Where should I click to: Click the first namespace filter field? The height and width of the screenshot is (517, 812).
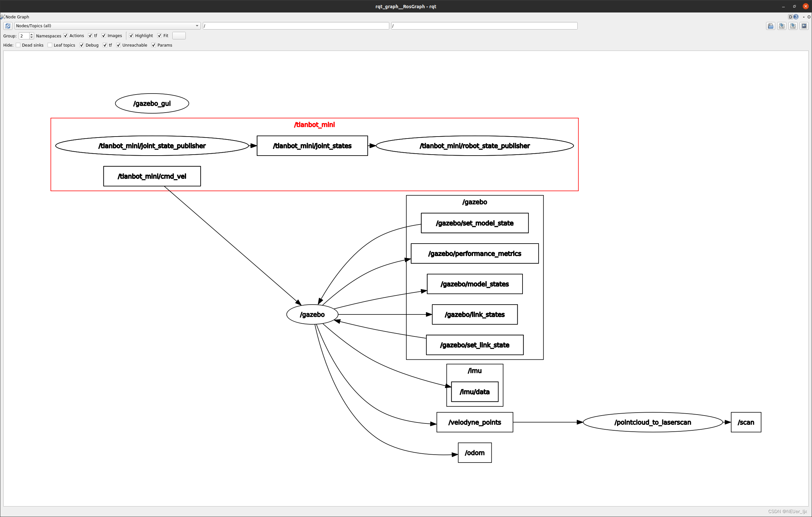click(x=296, y=26)
